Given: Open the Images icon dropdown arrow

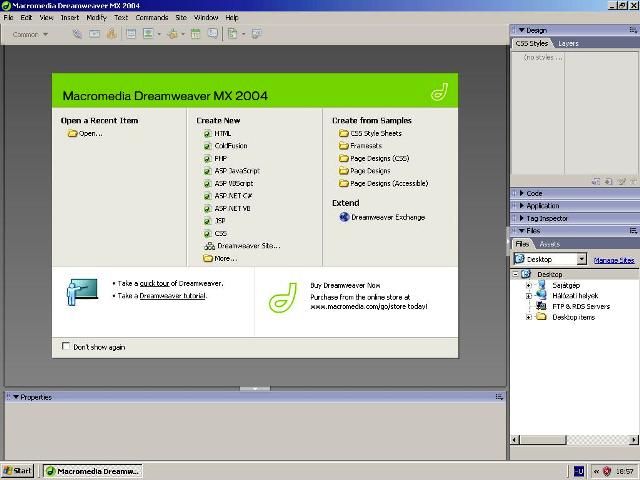Looking at the screenshot, I should point(159,34).
